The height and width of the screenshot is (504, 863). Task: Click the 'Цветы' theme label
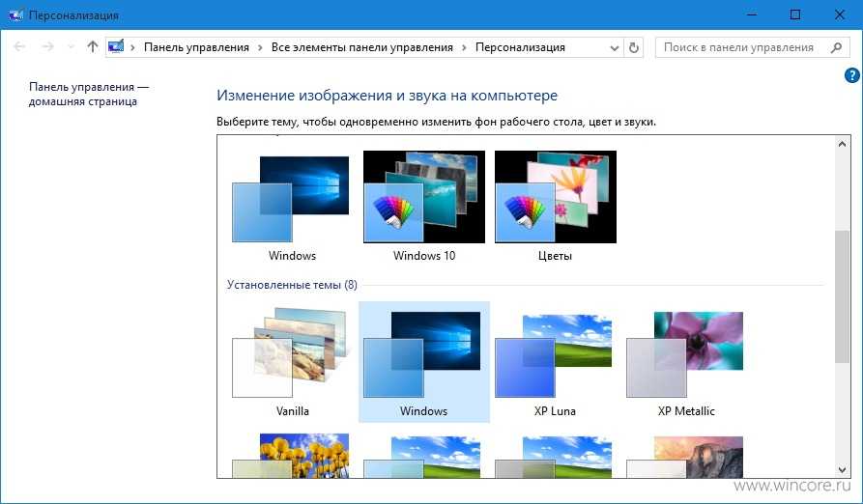(x=555, y=256)
